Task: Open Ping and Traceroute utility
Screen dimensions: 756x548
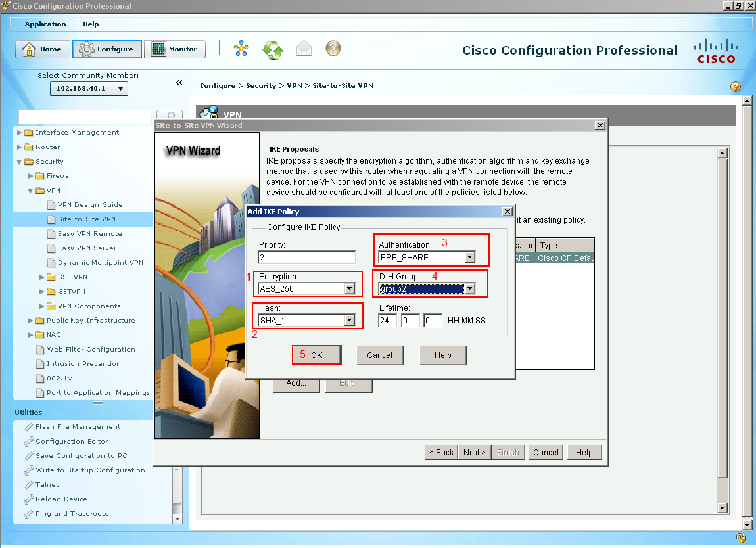Action: click(x=72, y=514)
